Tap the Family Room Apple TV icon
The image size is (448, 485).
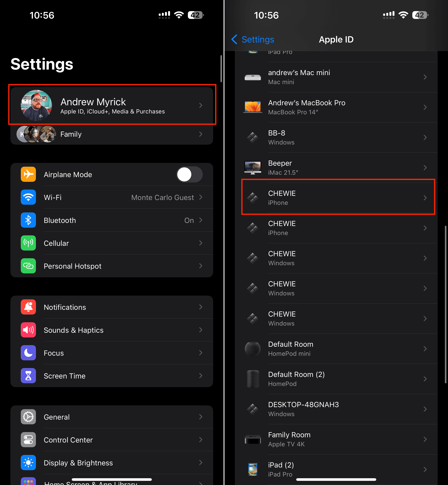253,439
